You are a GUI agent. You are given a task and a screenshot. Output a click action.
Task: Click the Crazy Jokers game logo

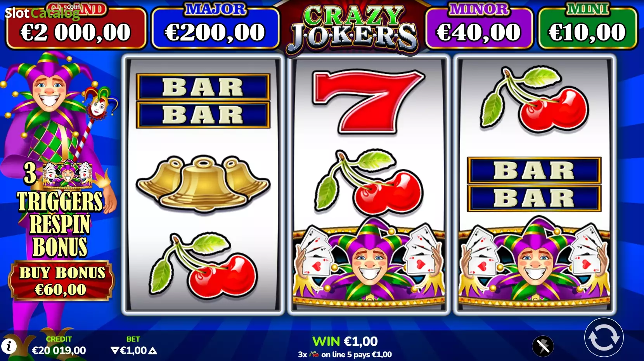coord(352,28)
